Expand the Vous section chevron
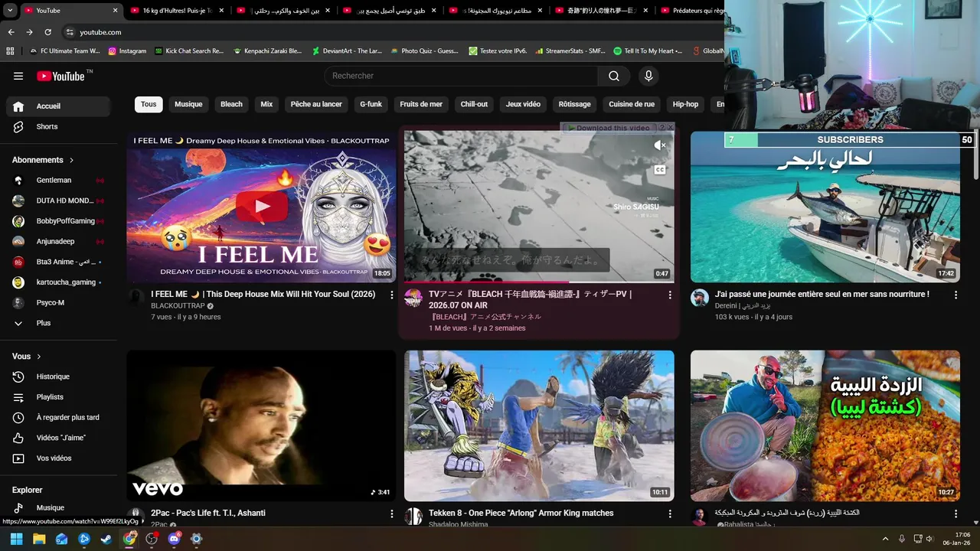Screen dimensions: 980x551 coord(39,357)
